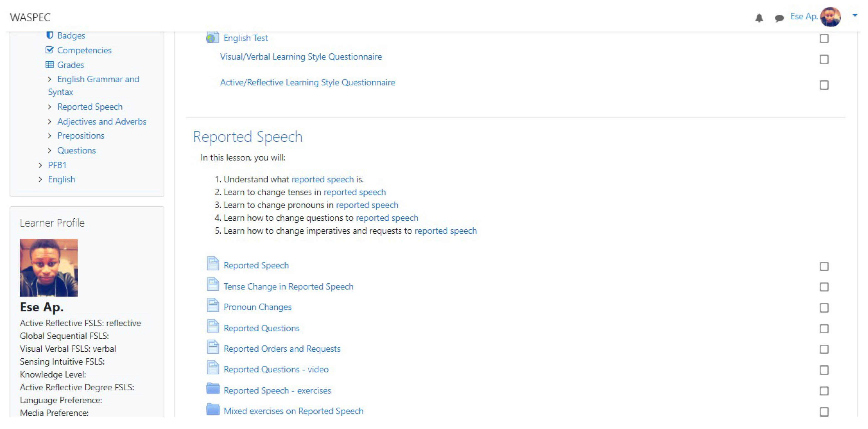
Task: Click the Competencies checkmark icon
Action: pos(50,50)
